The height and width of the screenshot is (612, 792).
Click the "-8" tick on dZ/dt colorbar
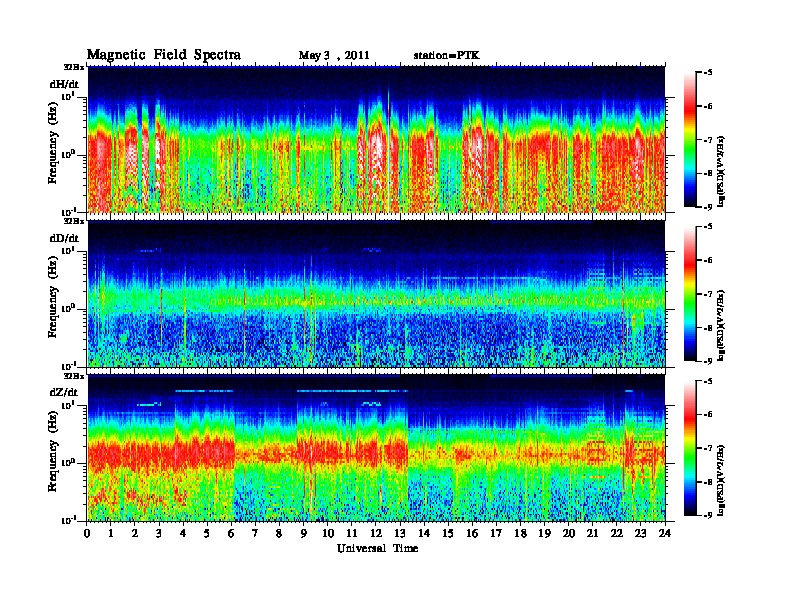pyautogui.click(x=709, y=482)
